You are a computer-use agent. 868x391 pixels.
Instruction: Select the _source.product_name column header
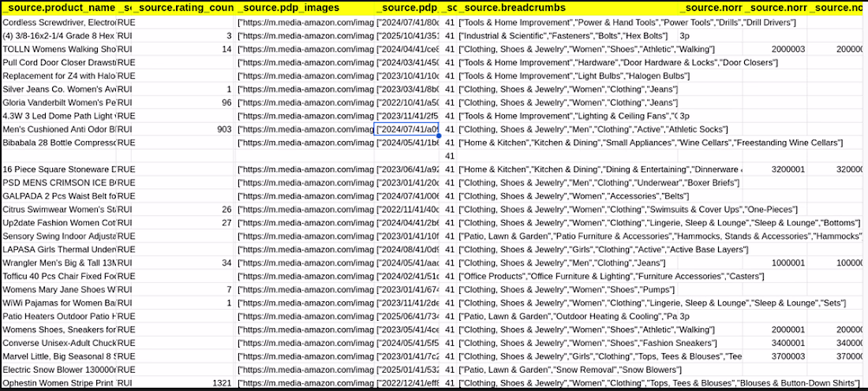(x=58, y=9)
